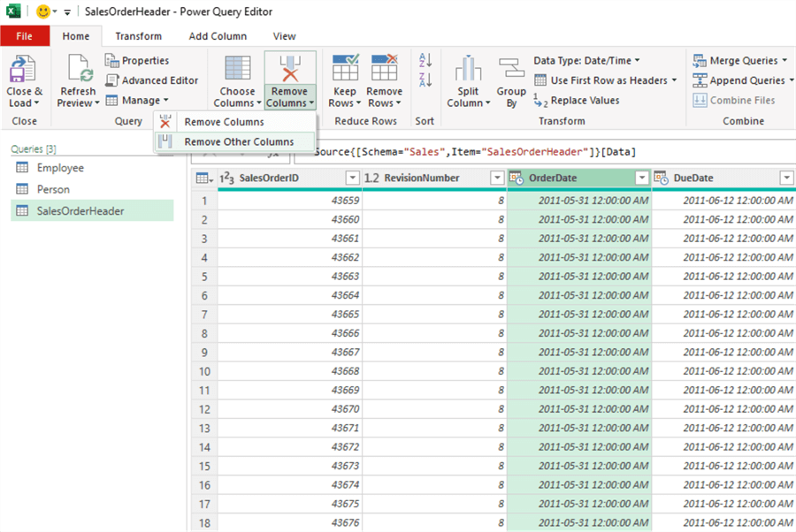Viewport: 796px width, 532px height.
Task: Select the Employee query
Action: pos(60,168)
